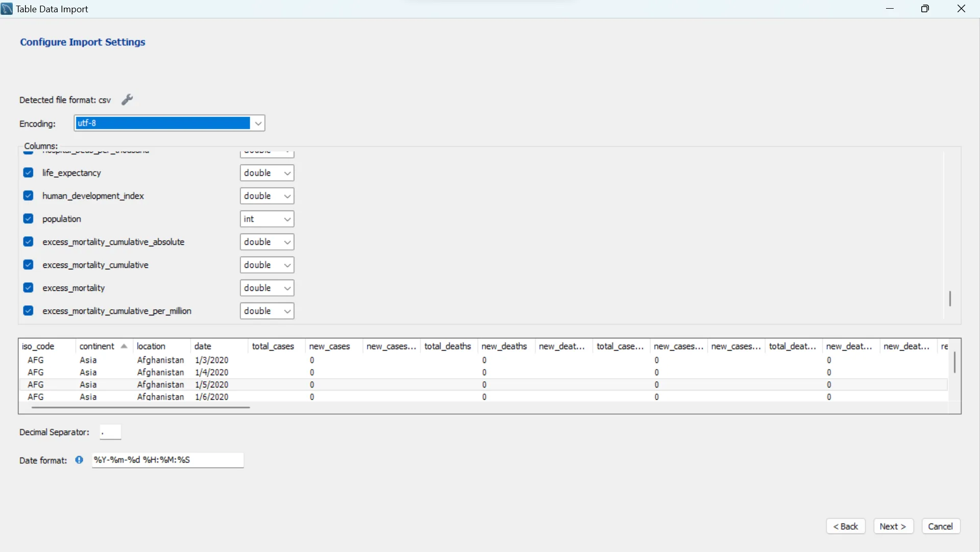Click the Date format input field
This screenshot has height=552, width=980.
[168, 461]
